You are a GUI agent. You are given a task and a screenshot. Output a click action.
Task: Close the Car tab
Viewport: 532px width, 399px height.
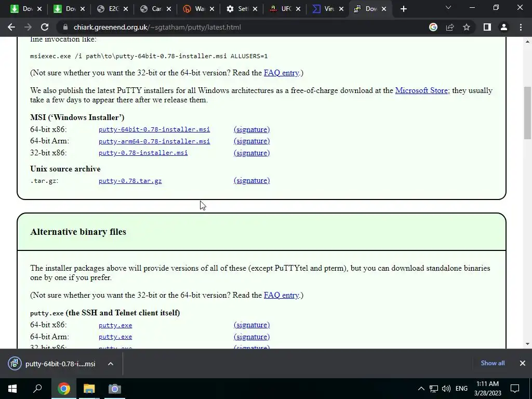[x=169, y=9]
